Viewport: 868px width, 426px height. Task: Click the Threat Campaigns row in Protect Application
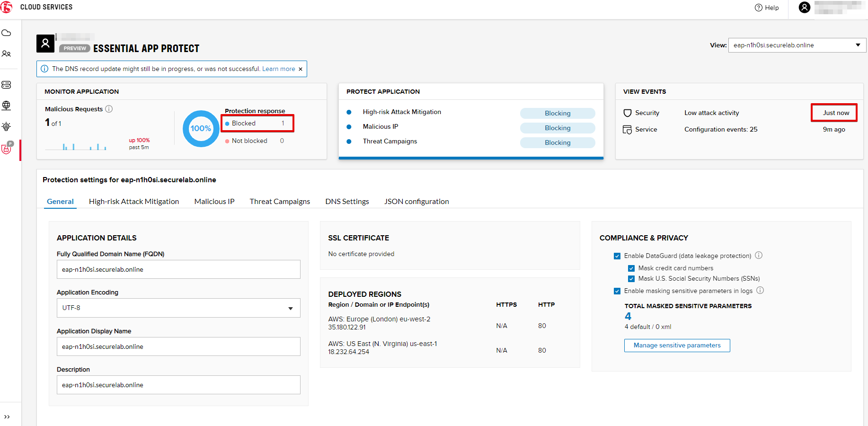390,142
